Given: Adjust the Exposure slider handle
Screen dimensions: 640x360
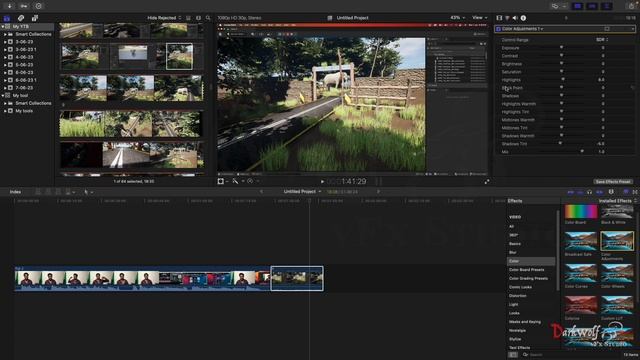Looking at the screenshot, I should pos(561,48).
